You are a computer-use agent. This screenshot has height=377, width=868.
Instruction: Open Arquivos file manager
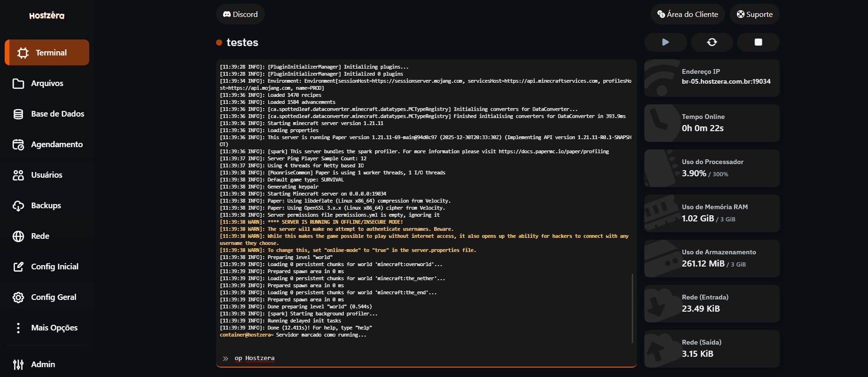47,83
